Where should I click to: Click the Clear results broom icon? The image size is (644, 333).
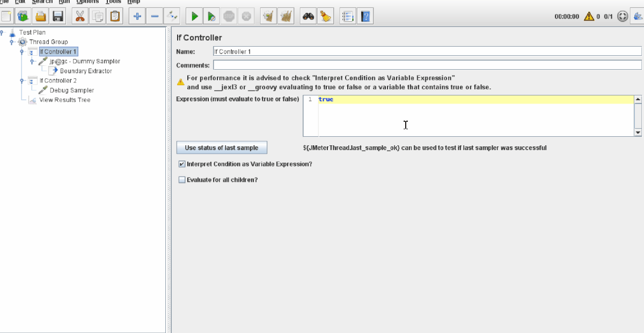pyautogui.click(x=268, y=16)
